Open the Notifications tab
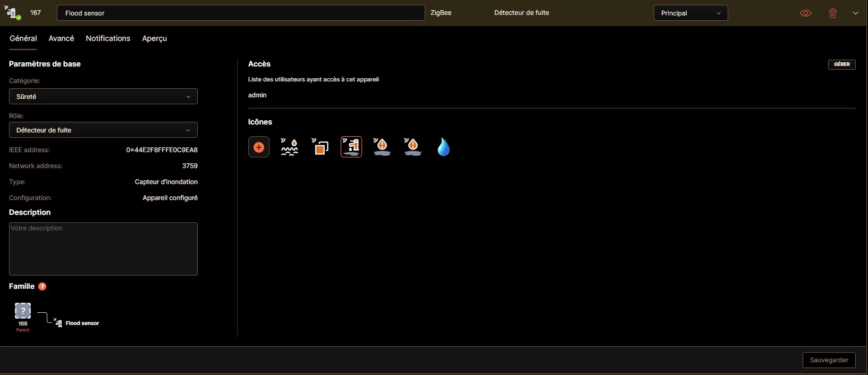868x375 pixels. click(108, 38)
